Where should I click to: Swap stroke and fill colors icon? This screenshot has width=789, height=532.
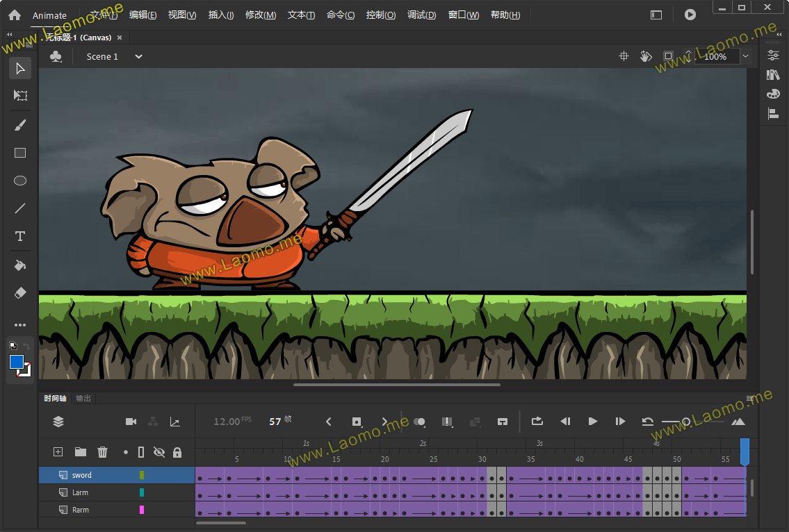click(26, 346)
